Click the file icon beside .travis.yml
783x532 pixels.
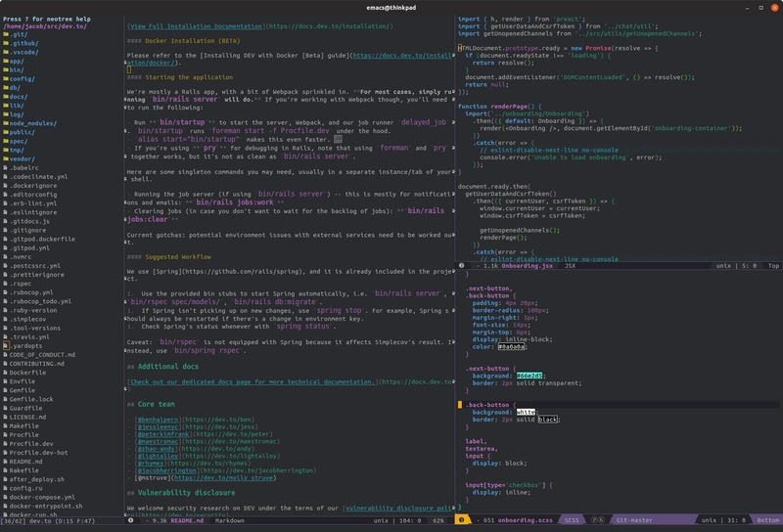pos(6,336)
